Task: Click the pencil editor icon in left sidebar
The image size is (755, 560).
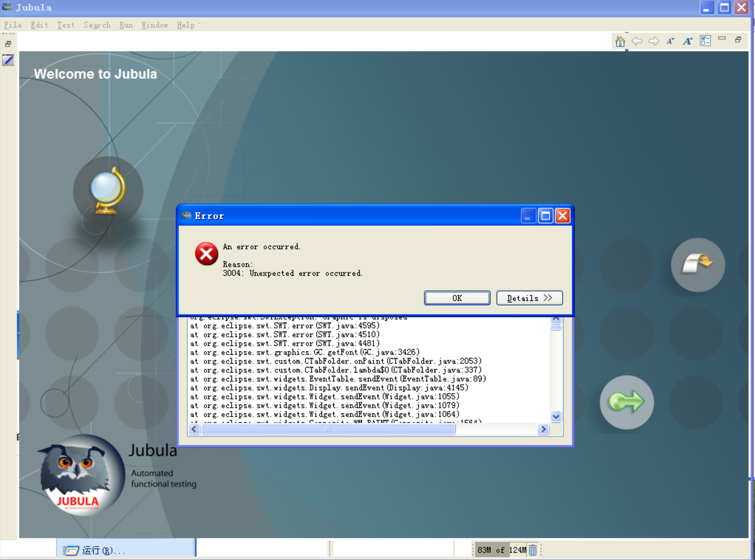Action: [8, 60]
